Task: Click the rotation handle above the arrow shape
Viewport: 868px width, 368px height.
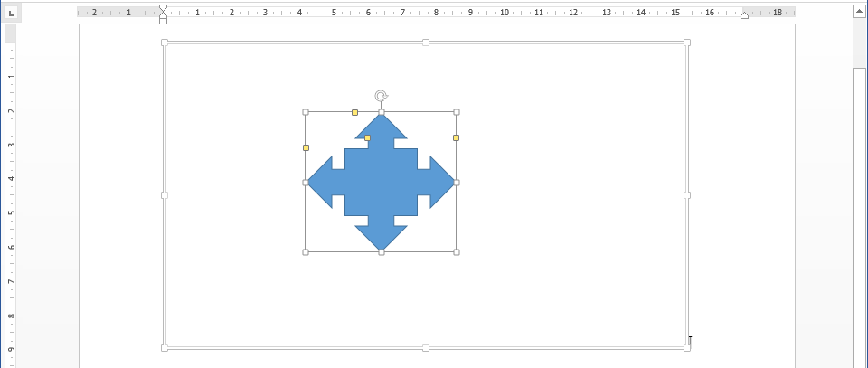Action: click(x=381, y=96)
